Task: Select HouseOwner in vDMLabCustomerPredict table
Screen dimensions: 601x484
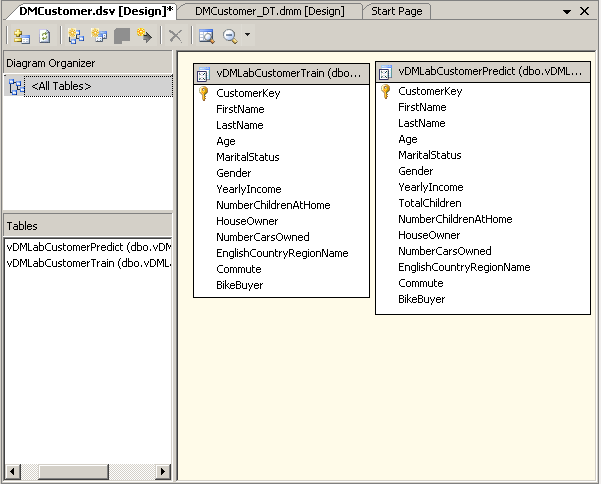Action: pos(429,235)
